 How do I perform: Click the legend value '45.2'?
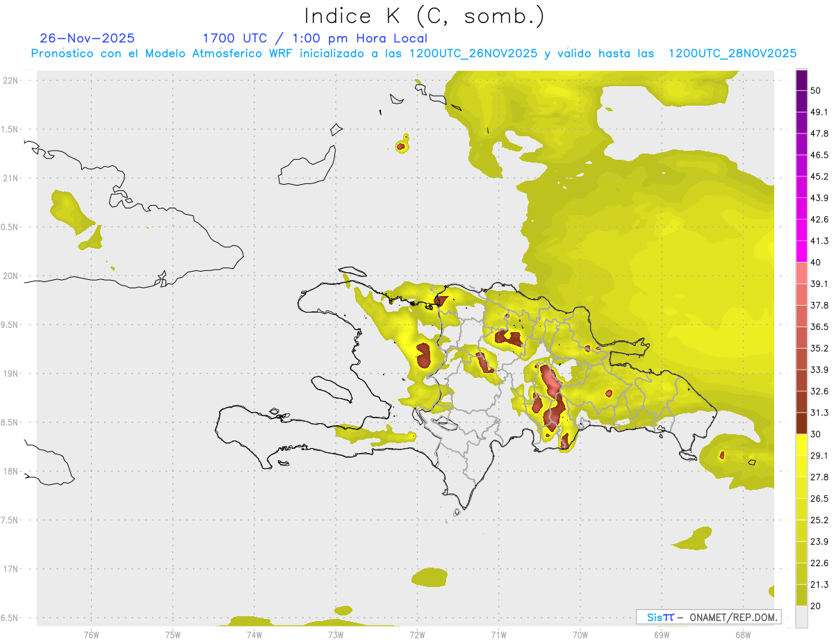[x=819, y=176]
